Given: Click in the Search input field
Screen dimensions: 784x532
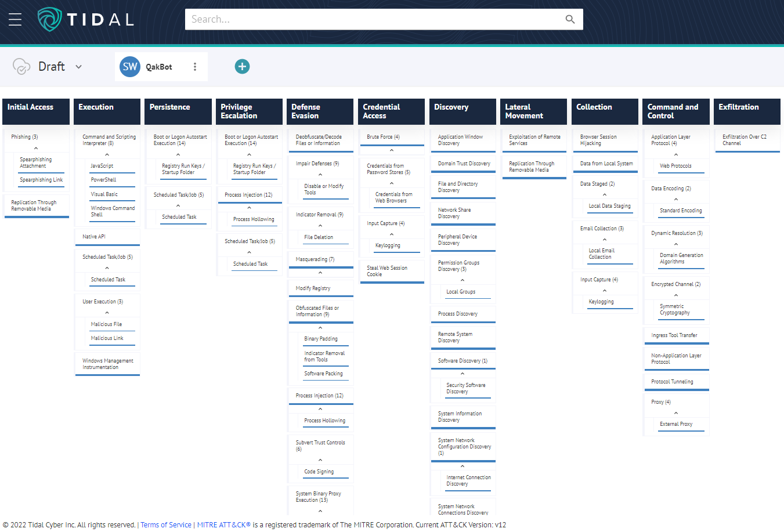Looking at the screenshot, I should [374, 19].
